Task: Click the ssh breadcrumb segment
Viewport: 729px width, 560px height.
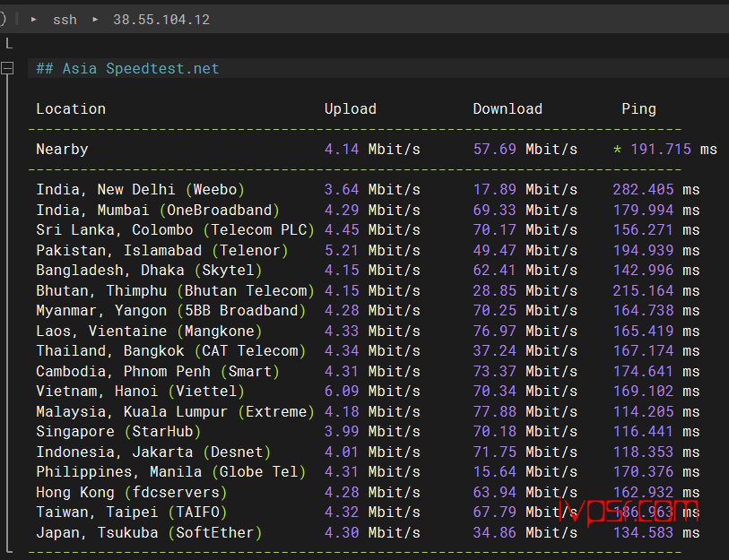Action: click(65, 20)
